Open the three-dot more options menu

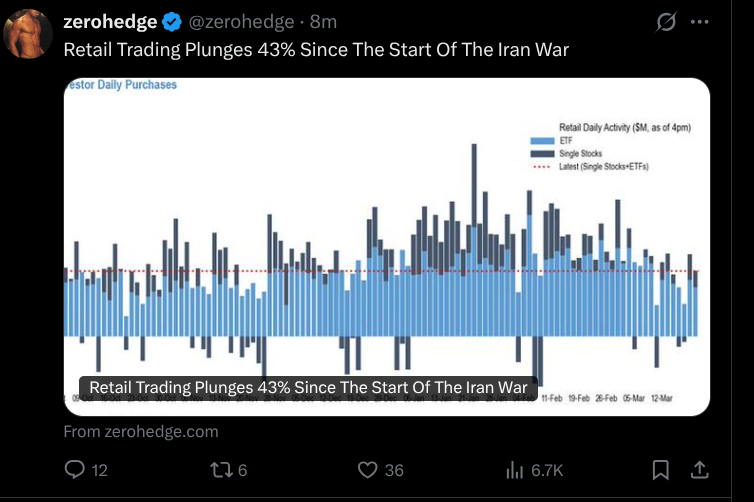[x=700, y=22]
